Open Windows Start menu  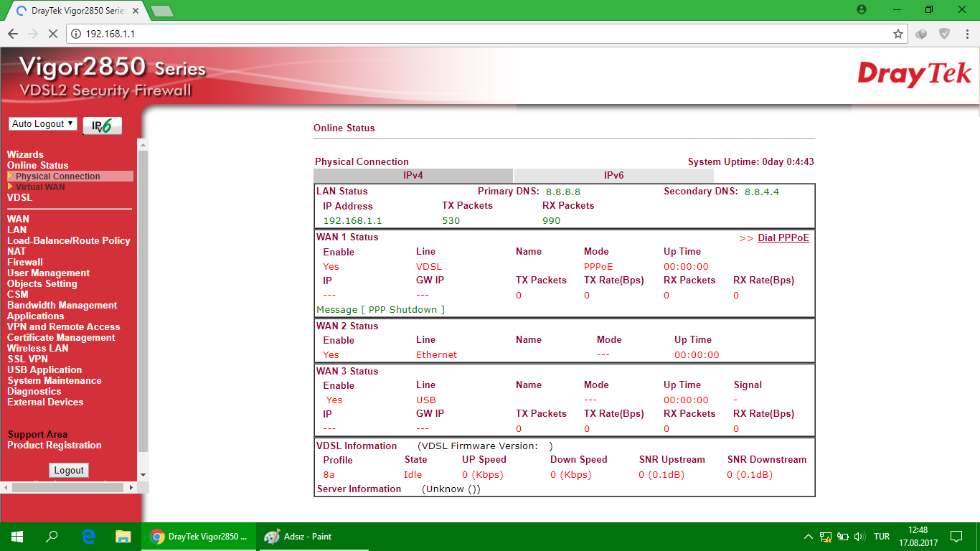coord(17,537)
